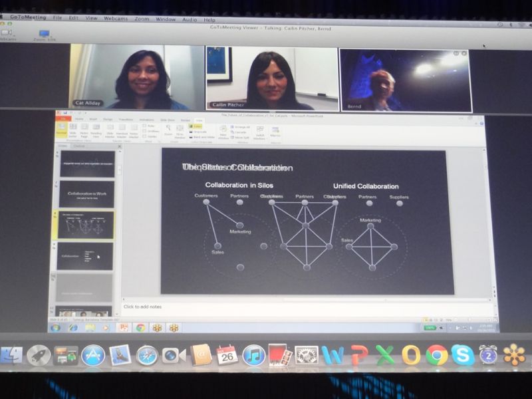The height and width of the screenshot is (399, 532).
Task: Switch to the Slide Show tab
Action: coord(168,120)
